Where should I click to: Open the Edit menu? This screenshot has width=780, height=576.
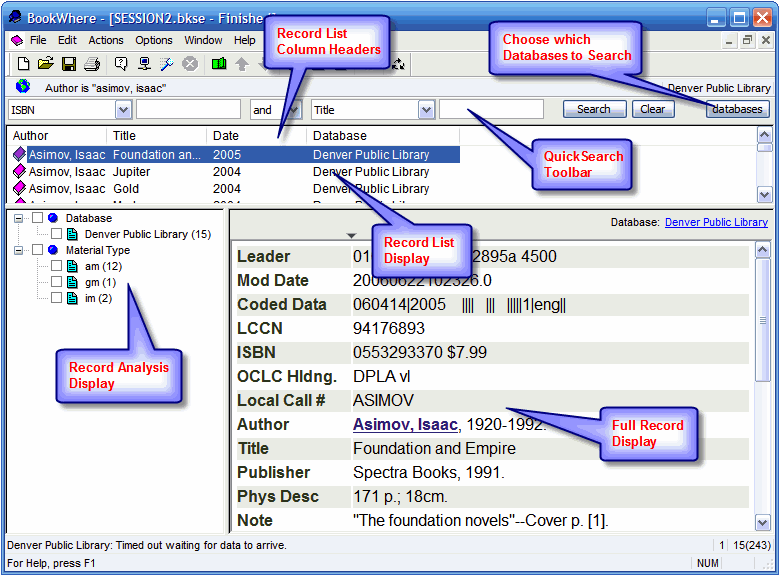[67, 40]
